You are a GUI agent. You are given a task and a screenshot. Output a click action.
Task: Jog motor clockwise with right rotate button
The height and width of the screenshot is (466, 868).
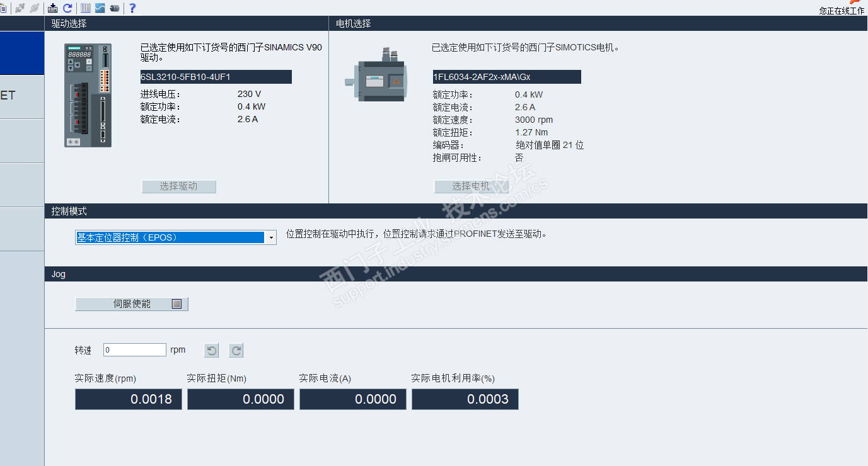(236, 351)
